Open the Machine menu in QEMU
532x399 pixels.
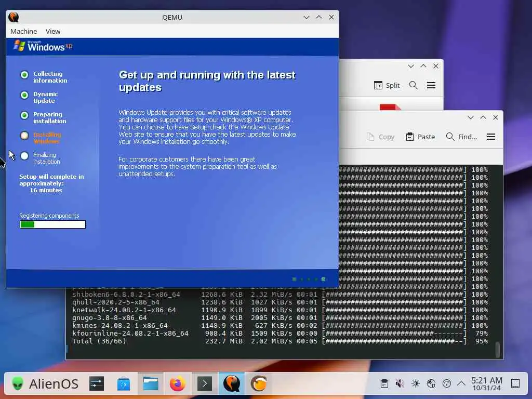[23, 31]
